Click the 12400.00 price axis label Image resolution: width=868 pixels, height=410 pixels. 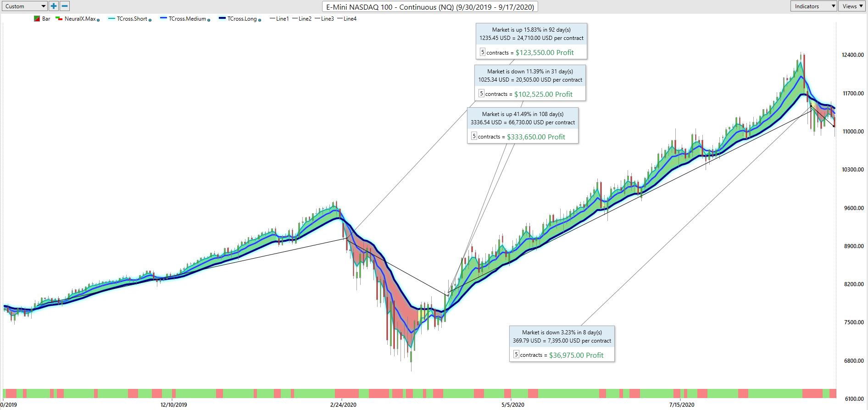[853, 55]
